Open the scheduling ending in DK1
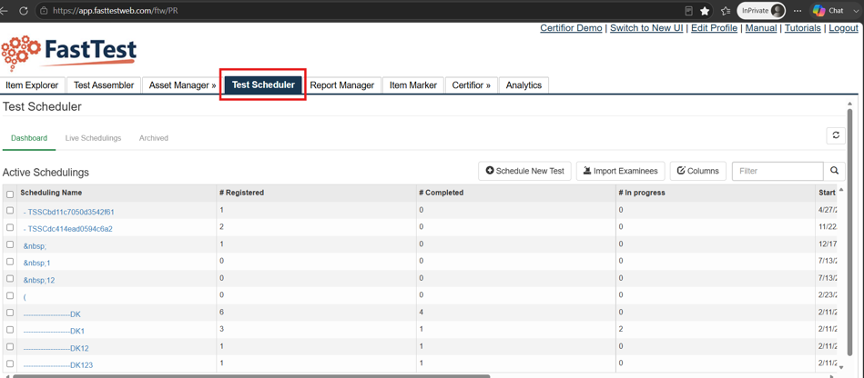Viewport: 864px width, 378px height. pyautogui.click(x=54, y=331)
